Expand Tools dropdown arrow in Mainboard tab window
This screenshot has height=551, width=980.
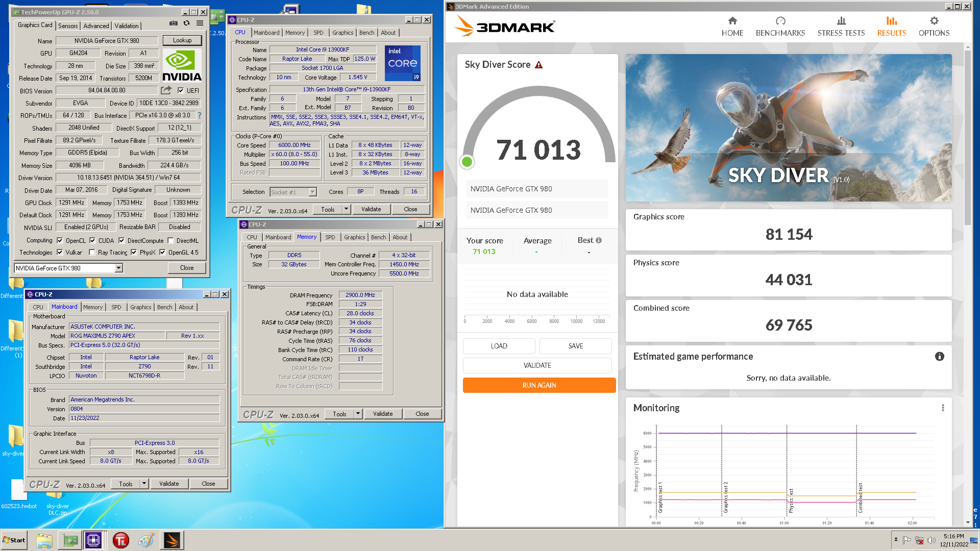pyautogui.click(x=144, y=484)
